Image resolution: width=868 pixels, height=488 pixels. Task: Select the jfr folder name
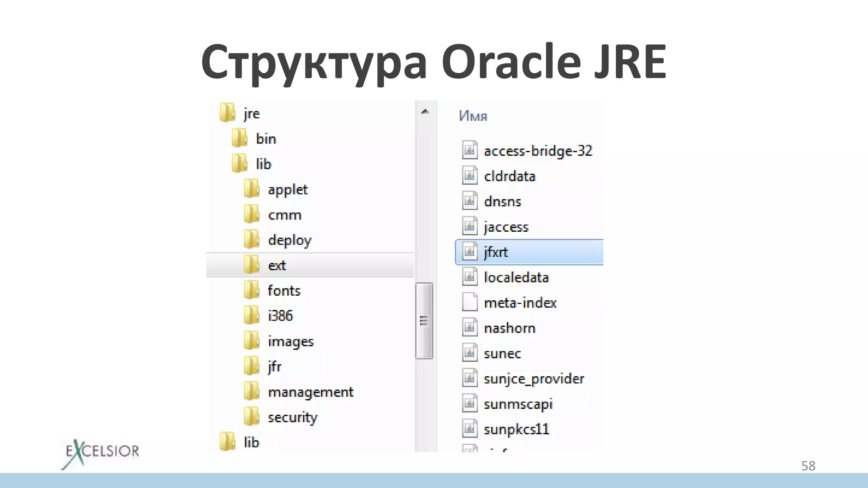pyautogui.click(x=275, y=366)
